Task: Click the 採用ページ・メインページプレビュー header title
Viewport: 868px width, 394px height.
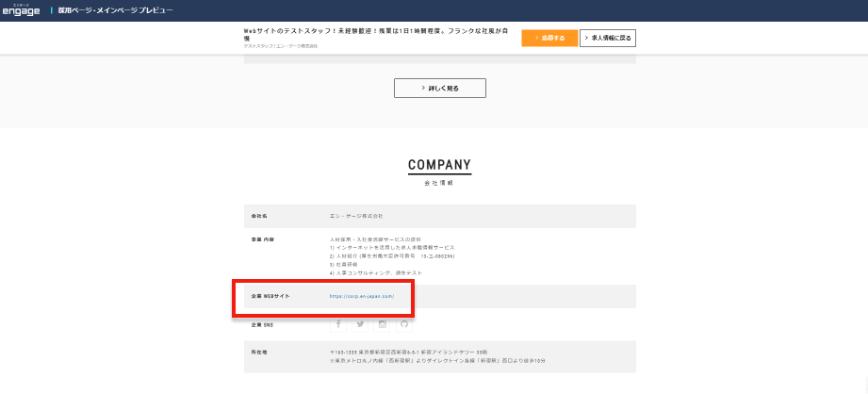Action: [x=116, y=10]
